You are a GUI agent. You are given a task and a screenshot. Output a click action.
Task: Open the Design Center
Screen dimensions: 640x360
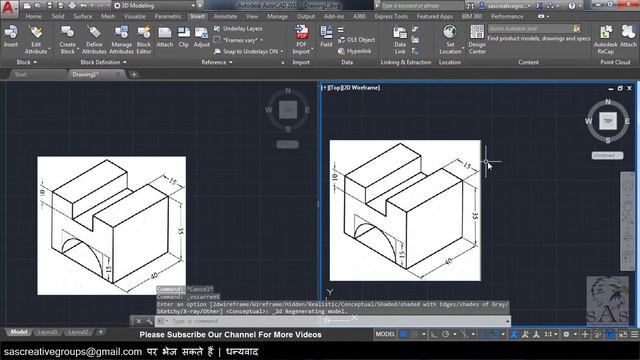click(477, 39)
